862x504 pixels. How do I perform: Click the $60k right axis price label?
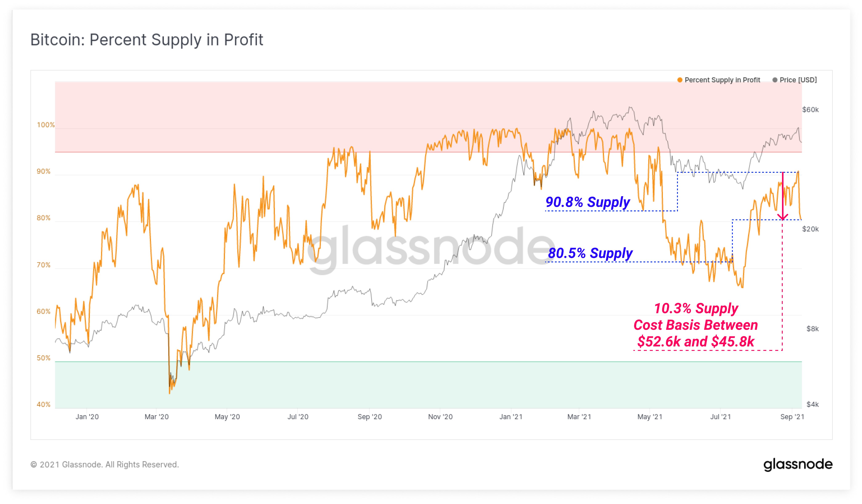point(810,110)
